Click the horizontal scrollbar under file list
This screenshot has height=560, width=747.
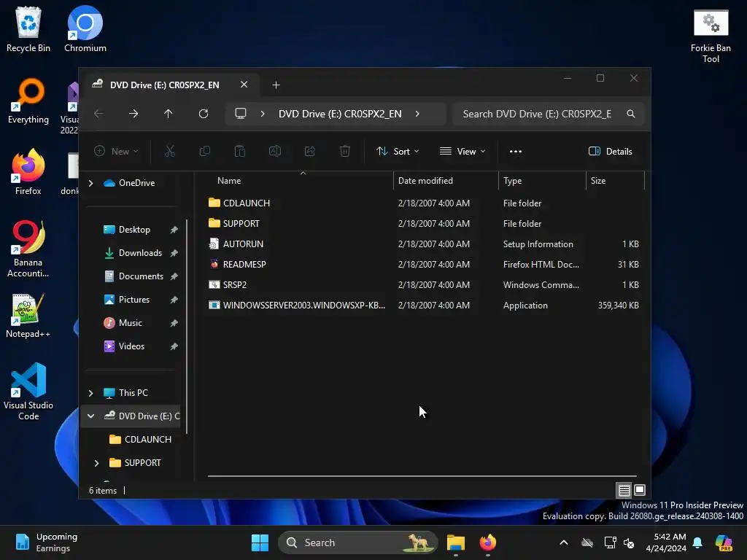422,475
